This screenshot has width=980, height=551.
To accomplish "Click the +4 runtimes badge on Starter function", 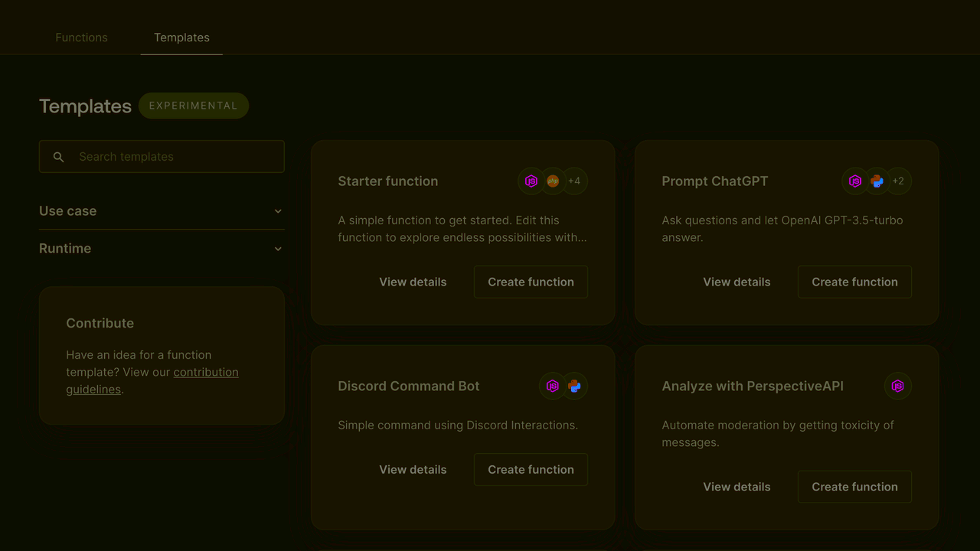I will click(x=574, y=181).
